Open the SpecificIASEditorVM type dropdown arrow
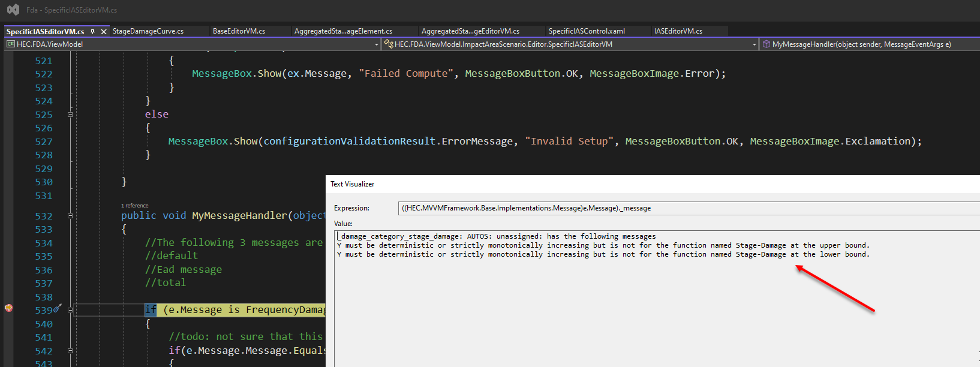This screenshot has height=367, width=980. point(754,44)
